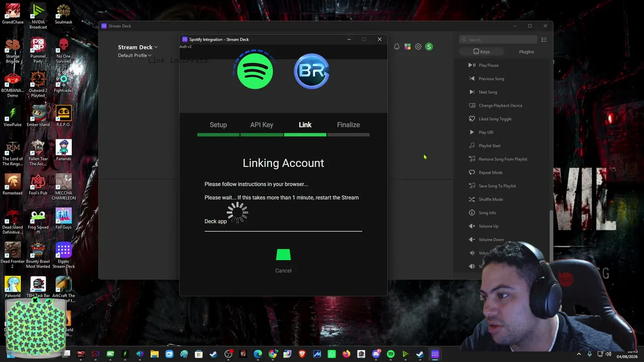The height and width of the screenshot is (362, 644).
Task: Click the Link progress bar segment
Action: tap(305, 135)
